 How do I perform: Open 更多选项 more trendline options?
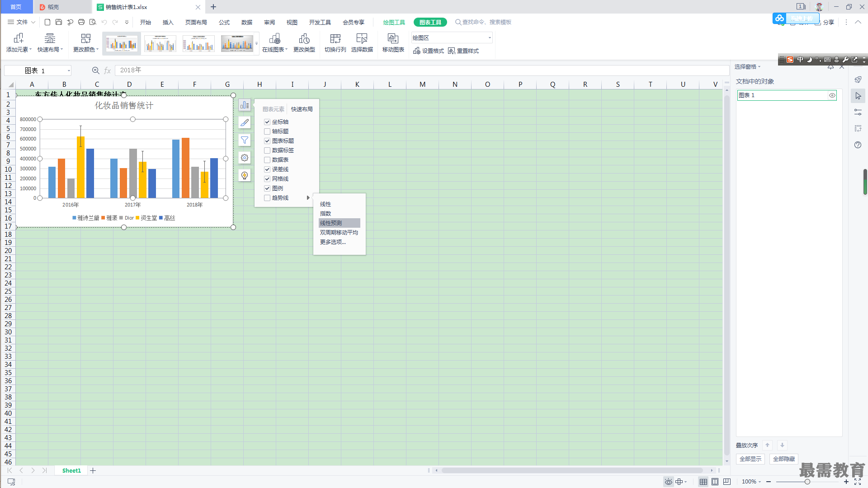(x=333, y=242)
